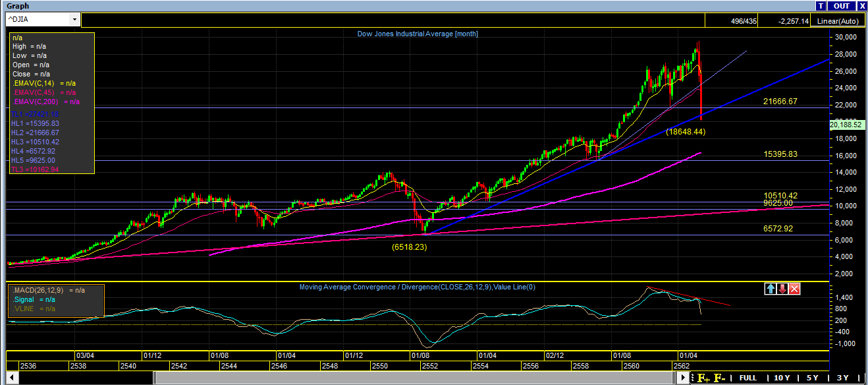Show FULL time range
This screenshot has width=868, height=385.
click(x=747, y=378)
